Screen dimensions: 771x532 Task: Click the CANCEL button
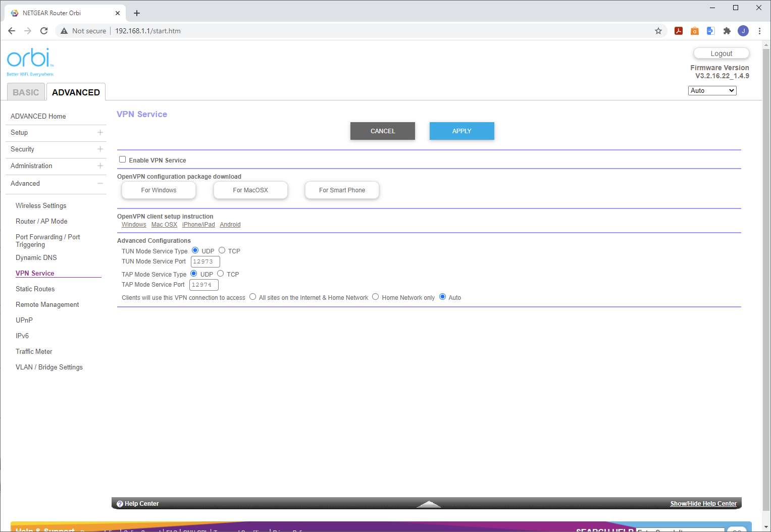(x=383, y=131)
